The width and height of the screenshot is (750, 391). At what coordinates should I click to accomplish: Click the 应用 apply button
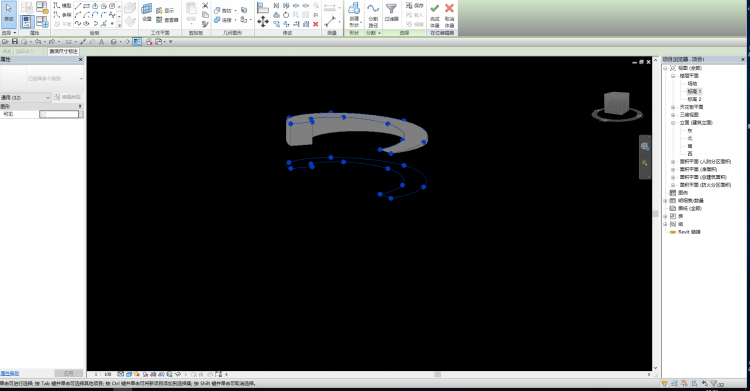[68, 373]
